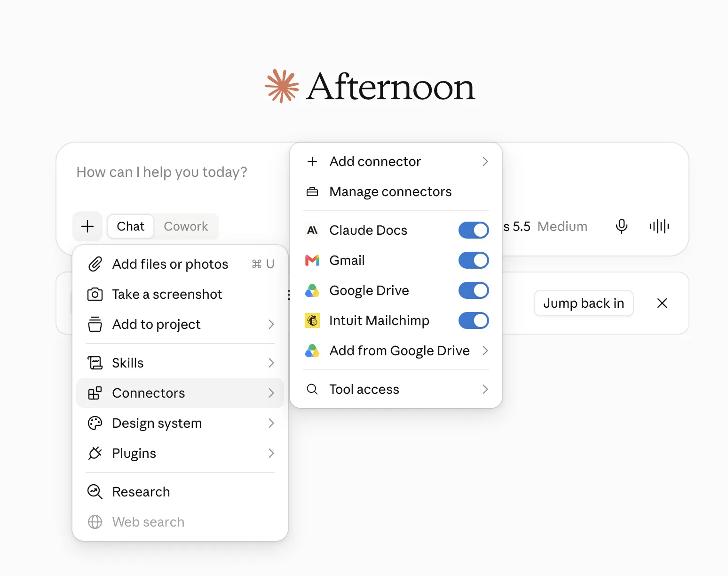Click the Claude Docs Anthropic logo icon
Screen dimensions: 728x576
click(312, 230)
